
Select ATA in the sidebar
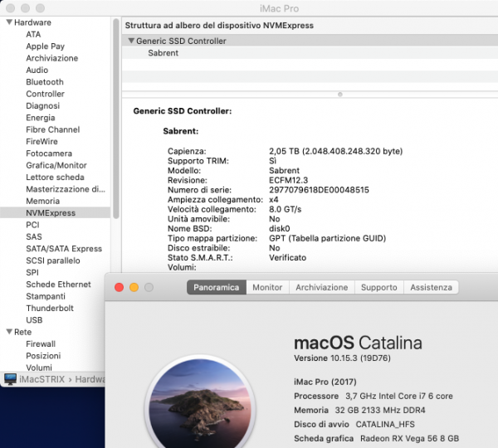click(x=33, y=34)
